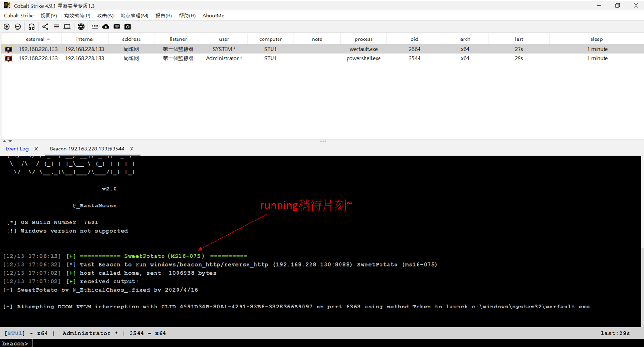Viewport: 644px width, 347px height.
Task: Click pid 2664 cell
Action: pos(414,49)
